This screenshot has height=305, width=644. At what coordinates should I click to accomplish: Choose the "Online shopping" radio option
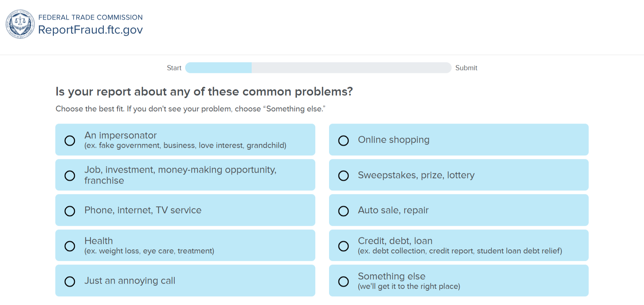click(x=344, y=140)
